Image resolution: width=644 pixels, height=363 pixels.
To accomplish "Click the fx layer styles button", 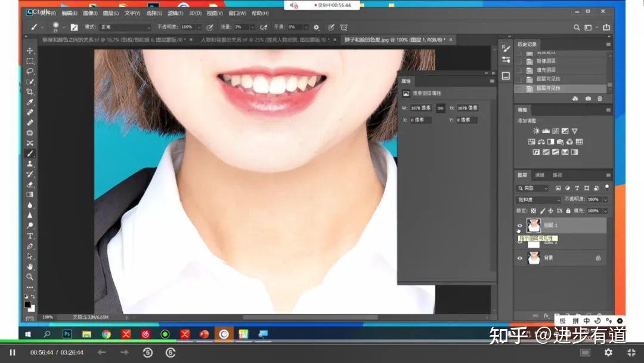I will (x=547, y=315).
